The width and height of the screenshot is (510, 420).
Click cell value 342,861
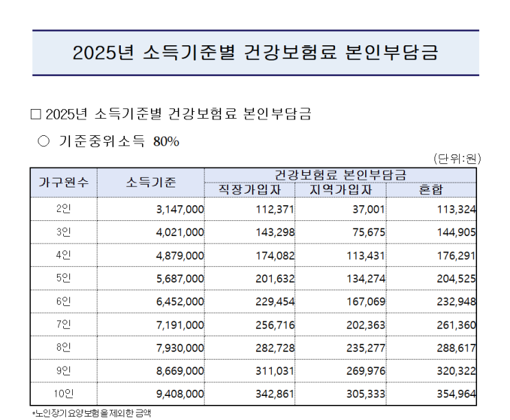point(275,394)
